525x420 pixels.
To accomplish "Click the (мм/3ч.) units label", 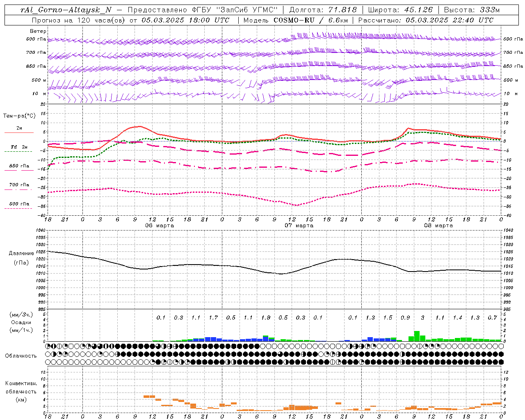I will 21,315.
